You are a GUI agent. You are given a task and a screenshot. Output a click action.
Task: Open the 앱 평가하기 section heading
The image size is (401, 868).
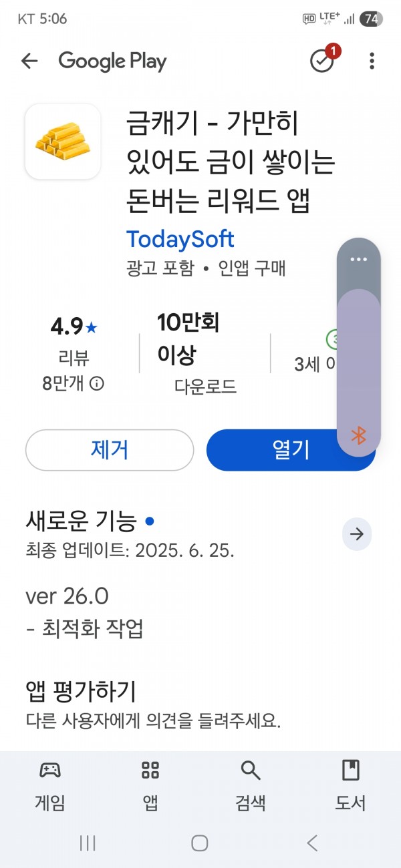[x=80, y=691]
